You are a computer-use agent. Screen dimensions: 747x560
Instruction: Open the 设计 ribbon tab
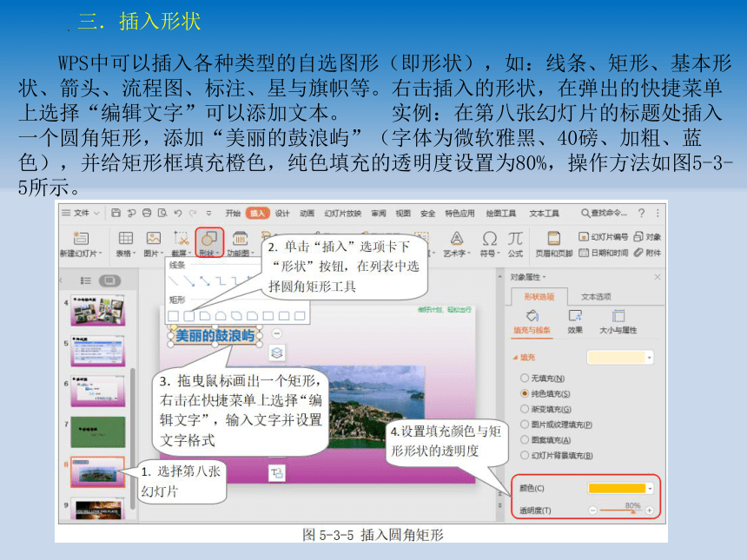(x=282, y=213)
